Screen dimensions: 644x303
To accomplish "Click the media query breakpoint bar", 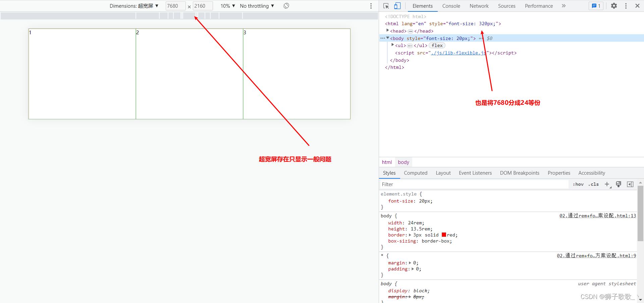I will coord(189,16).
